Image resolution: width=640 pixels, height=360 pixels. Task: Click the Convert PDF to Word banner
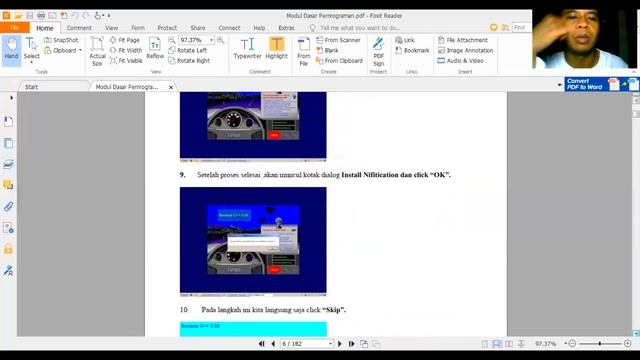point(602,84)
